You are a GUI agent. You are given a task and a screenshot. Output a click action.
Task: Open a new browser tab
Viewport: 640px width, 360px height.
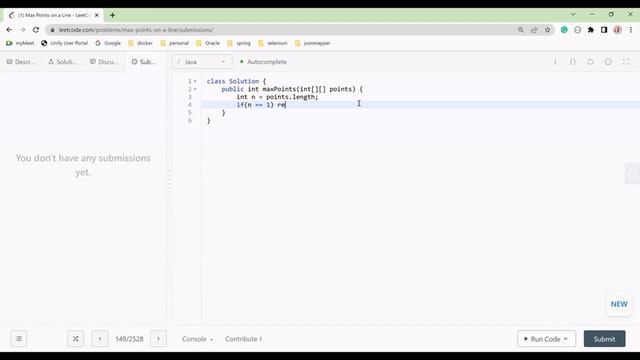point(112,15)
